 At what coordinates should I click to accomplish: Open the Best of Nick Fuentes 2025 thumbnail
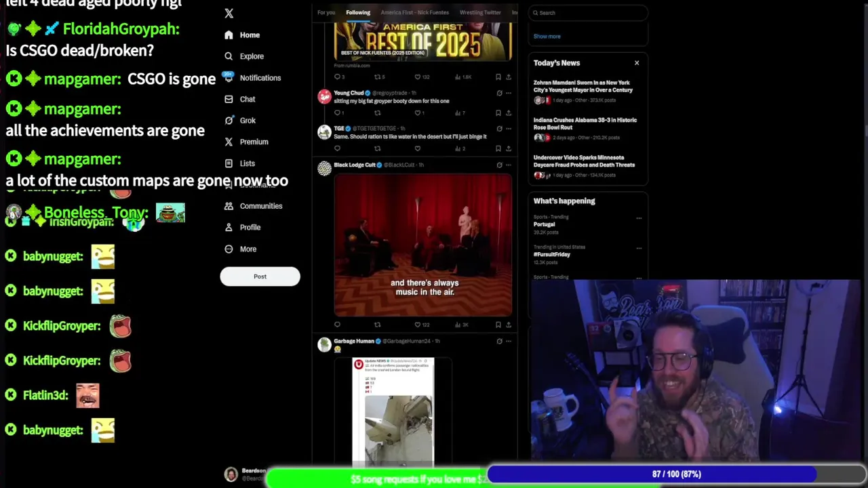tap(422, 41)
